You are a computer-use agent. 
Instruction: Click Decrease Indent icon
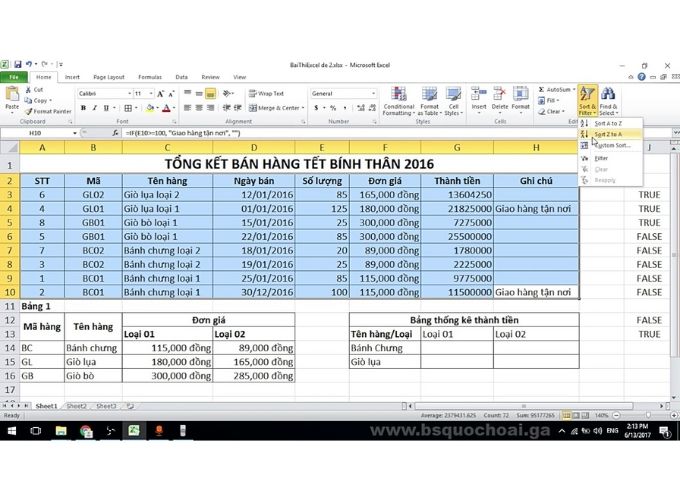[226, 108]
